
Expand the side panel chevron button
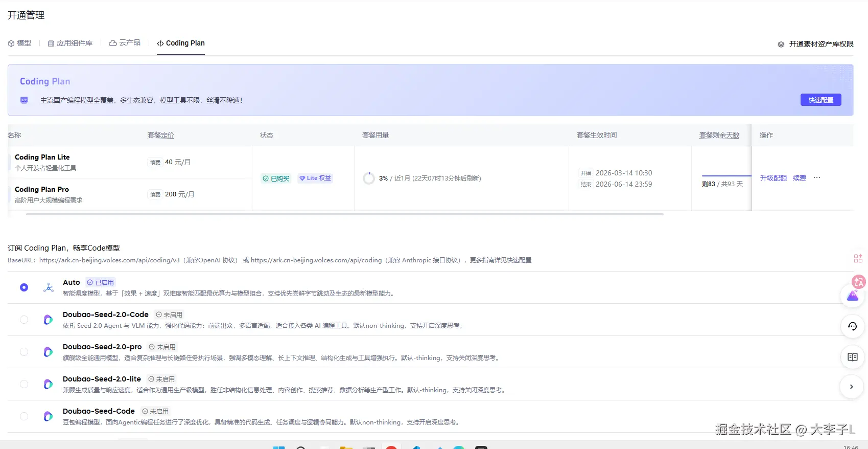852,387
